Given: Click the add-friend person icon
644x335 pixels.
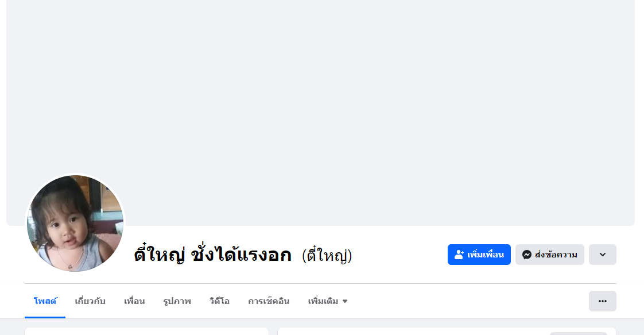Looking at the screenshot, I should coord(459,255).
